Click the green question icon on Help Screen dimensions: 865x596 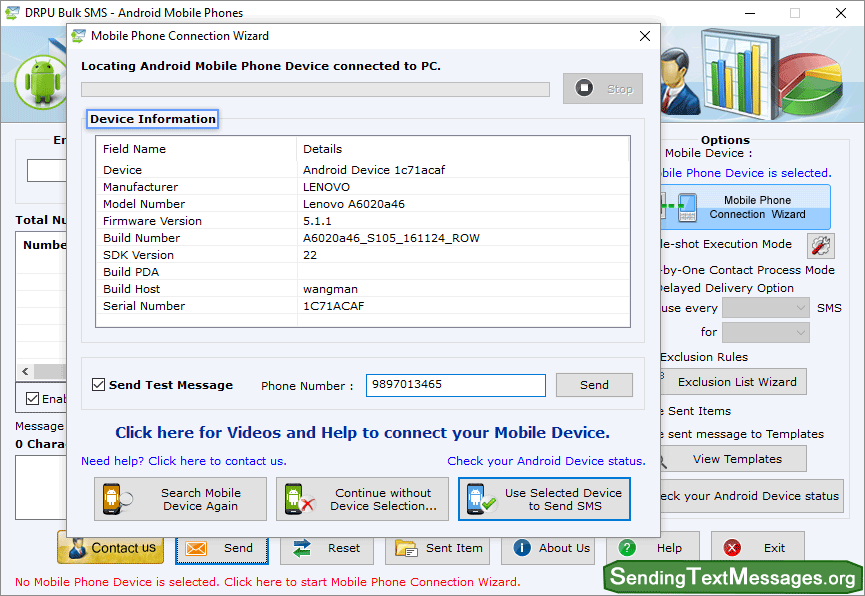[627, 548]
